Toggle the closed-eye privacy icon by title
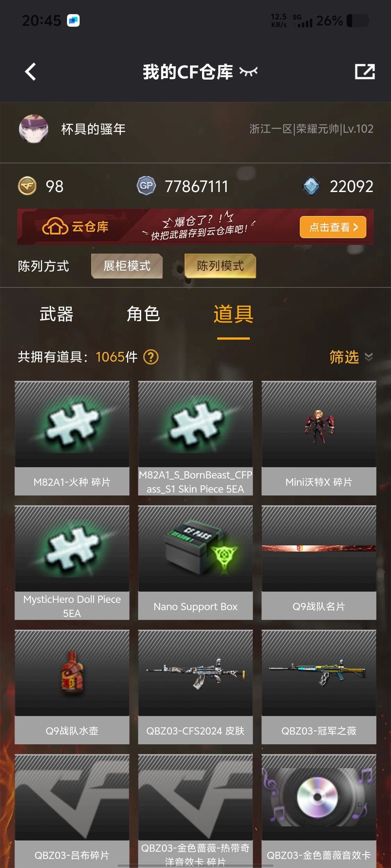The width and height of the screenshot is (391, 868). coord(248,72)
